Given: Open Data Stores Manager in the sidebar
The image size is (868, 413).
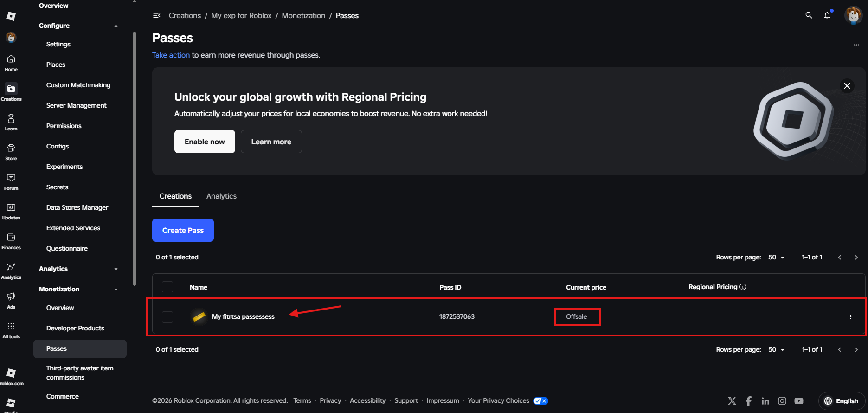Looking at the screenshot, I should (x=77, y=207).
